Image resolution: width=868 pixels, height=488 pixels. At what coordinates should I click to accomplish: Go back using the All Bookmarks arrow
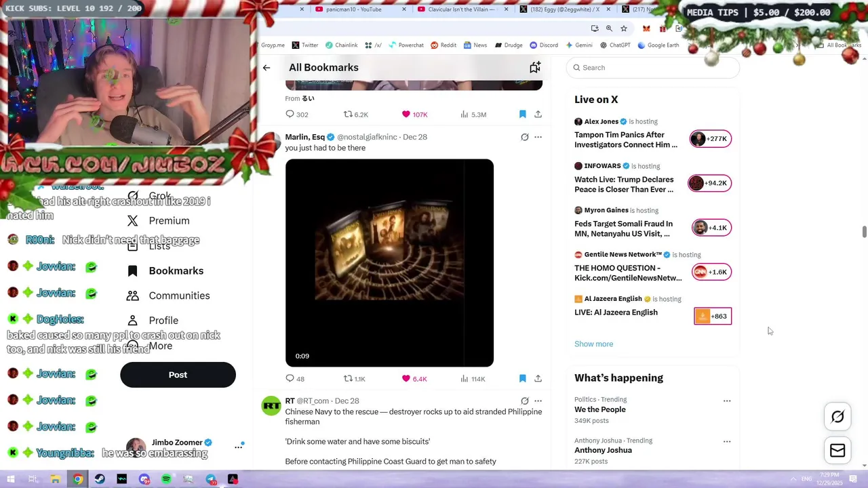click(x=267, y=68)
